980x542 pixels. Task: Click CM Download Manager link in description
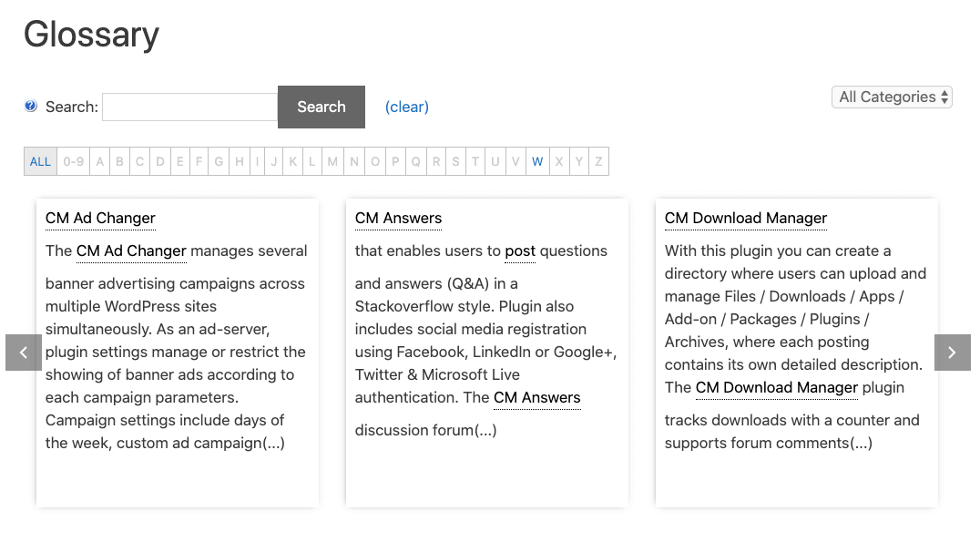(x=776, y=387)
